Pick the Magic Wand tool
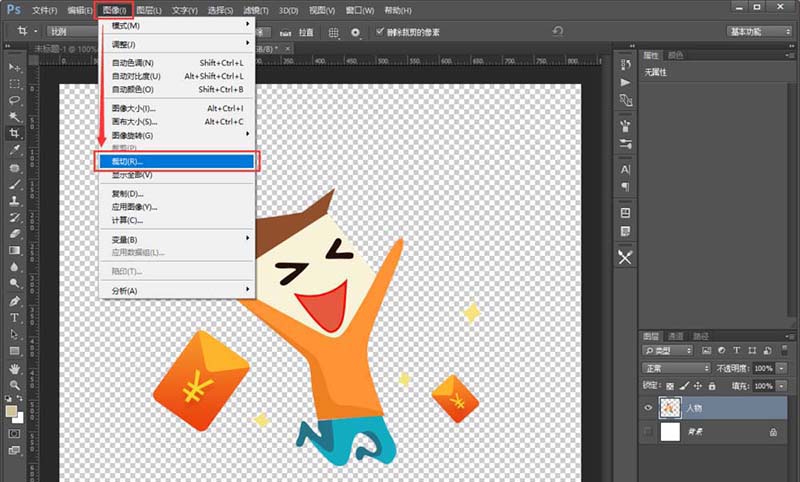This screenshot has width=800, height=482. click(15, 117)
